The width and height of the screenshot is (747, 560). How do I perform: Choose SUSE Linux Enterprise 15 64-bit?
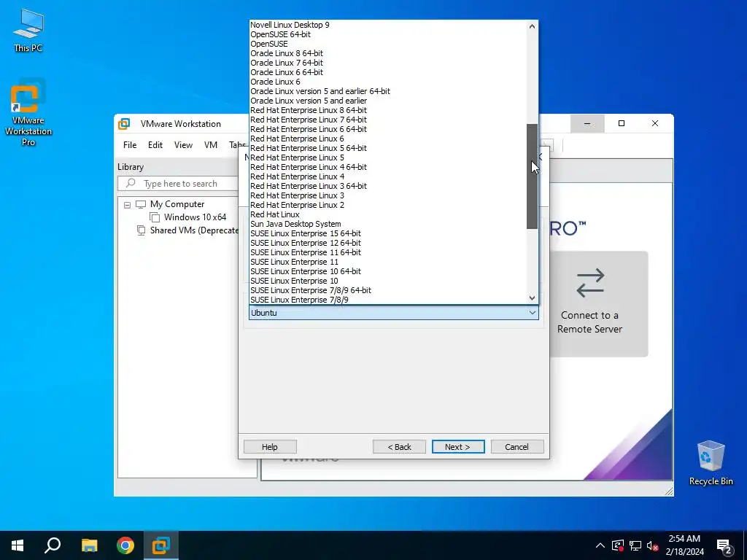tap(306, 233)
